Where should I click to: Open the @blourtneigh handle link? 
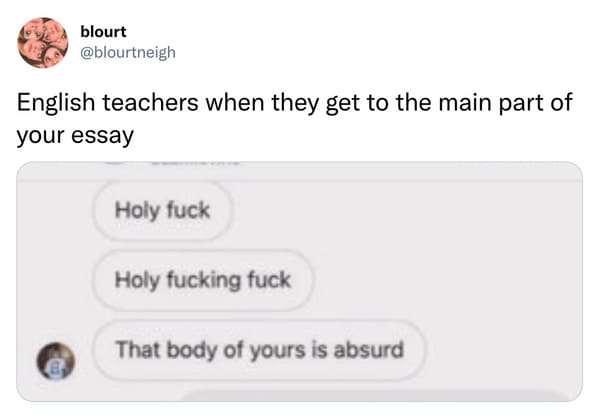128,52
